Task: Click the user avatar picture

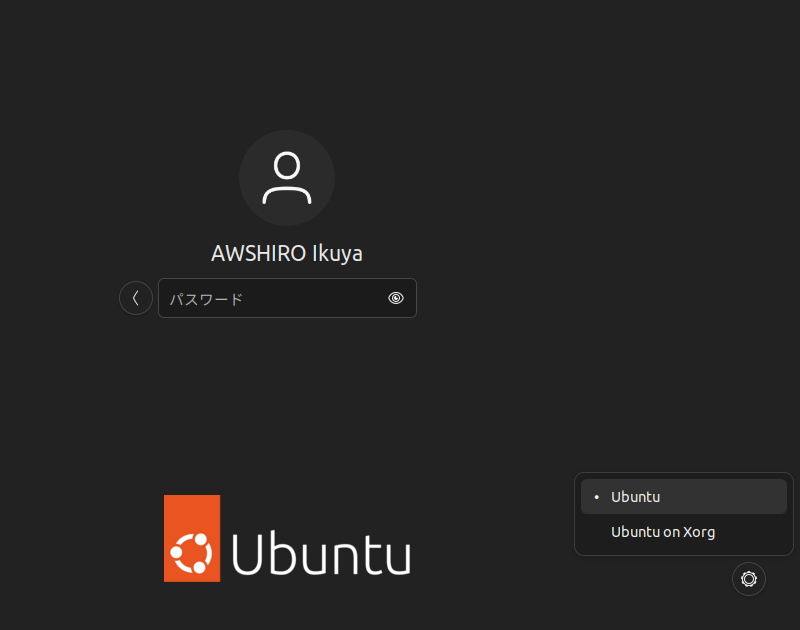Action: (x=287, y=178)
